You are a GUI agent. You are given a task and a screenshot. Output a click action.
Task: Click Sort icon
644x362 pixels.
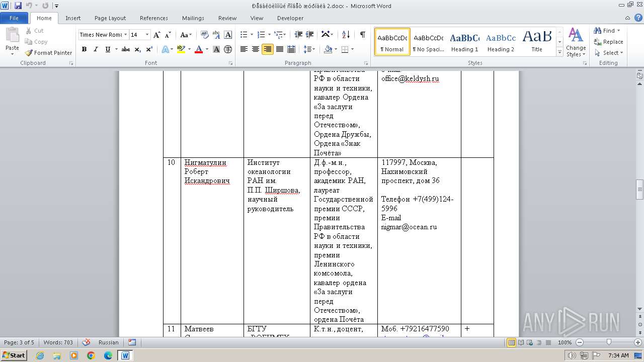pyautogui.click(x=346, y=35)
